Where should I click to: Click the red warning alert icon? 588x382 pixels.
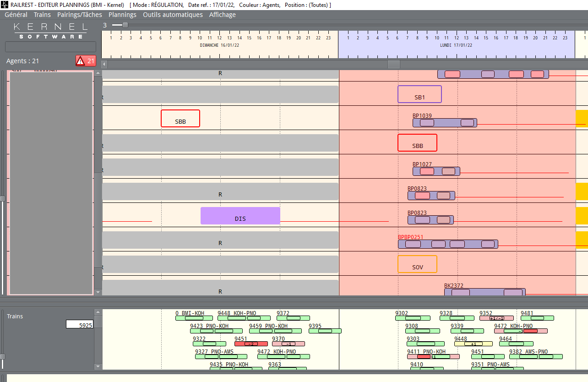(81, 60)
